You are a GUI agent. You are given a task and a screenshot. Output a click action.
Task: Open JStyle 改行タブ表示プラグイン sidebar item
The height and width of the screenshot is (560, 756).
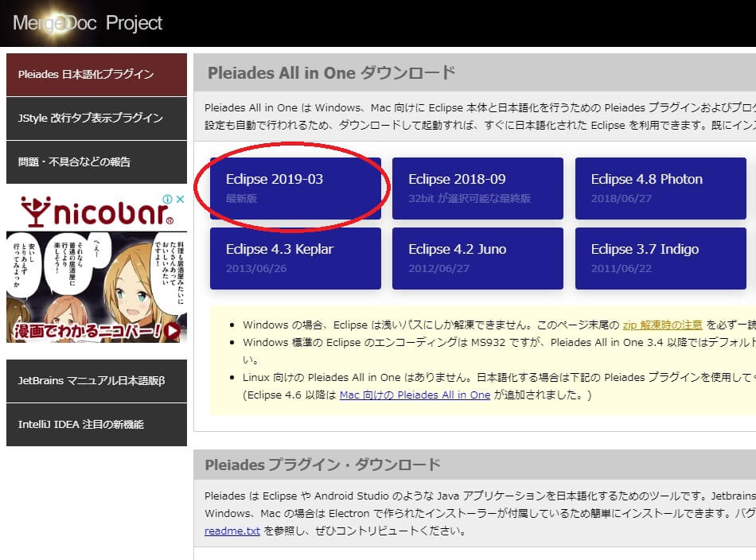[x=96, y=119]
